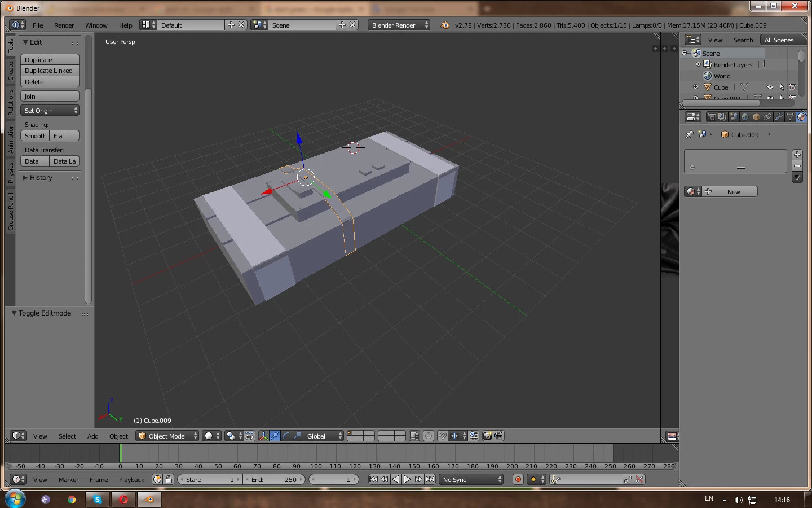Viewport: 812px width, 508px height.
Task: Click the 3D View editor type icon
Action: pos(18,436)
